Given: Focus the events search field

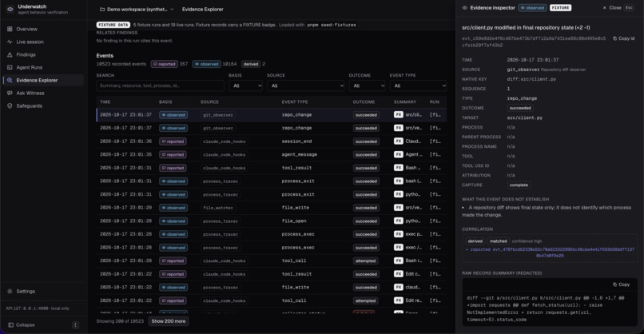Looking at the screenshot, I should [160, 85].
